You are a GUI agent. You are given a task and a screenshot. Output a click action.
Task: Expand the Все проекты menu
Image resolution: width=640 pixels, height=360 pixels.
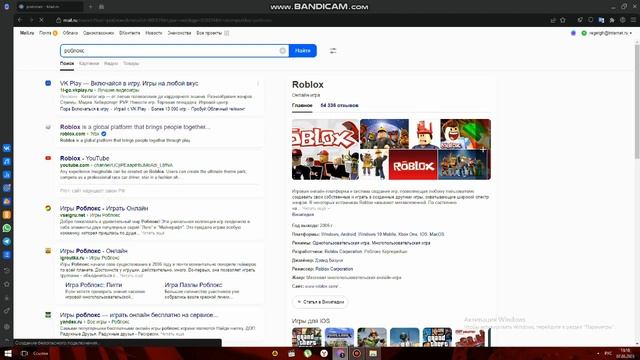[x=212, y=33]
